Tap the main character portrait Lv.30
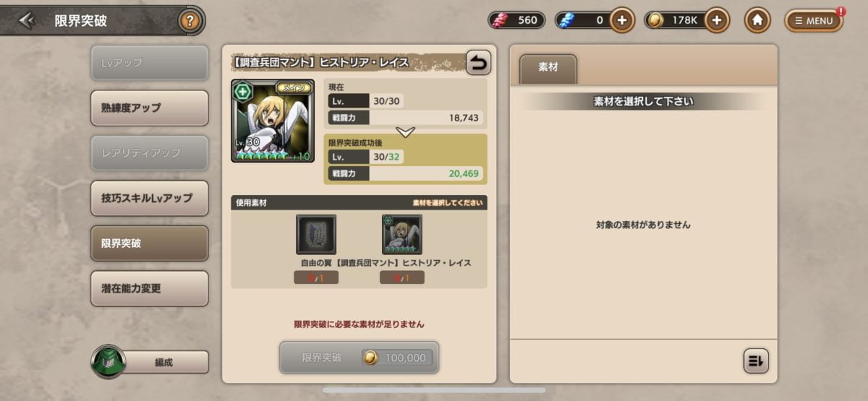Image resolution: width=868 pixels, height=401 pixels. pos(273,121)
